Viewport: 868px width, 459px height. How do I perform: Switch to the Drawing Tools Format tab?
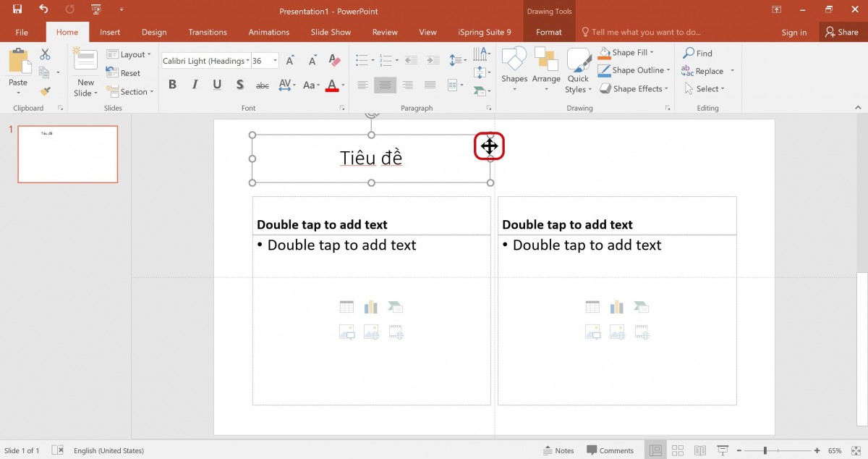(x=549, y=32)
